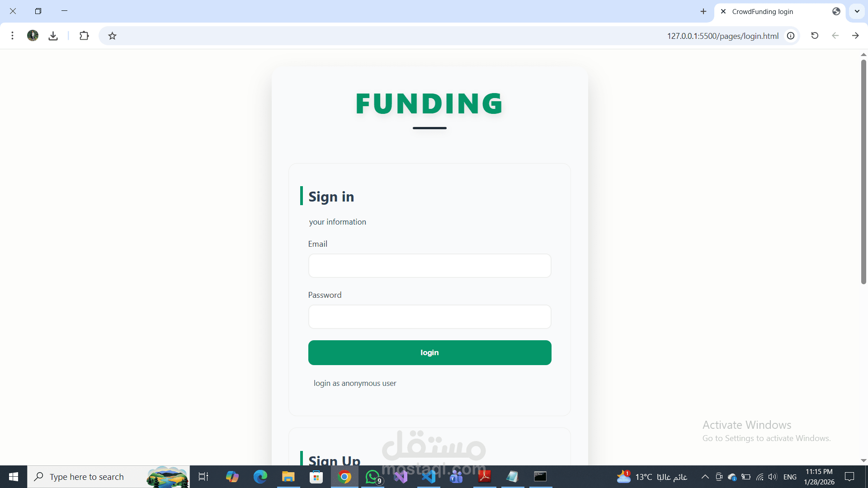Show hidden system tray icons chevron
This screenshot has width=868, height=488.
tap(705, 477)
